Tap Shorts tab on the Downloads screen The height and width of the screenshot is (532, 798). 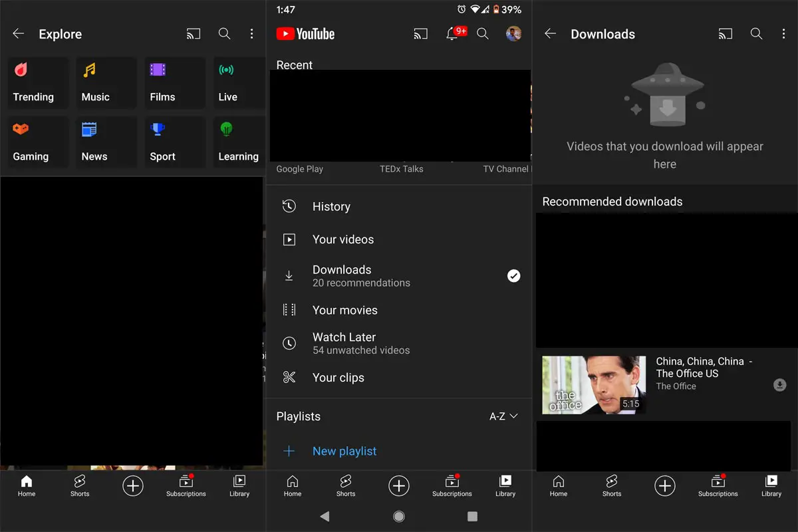click(612, 486)
